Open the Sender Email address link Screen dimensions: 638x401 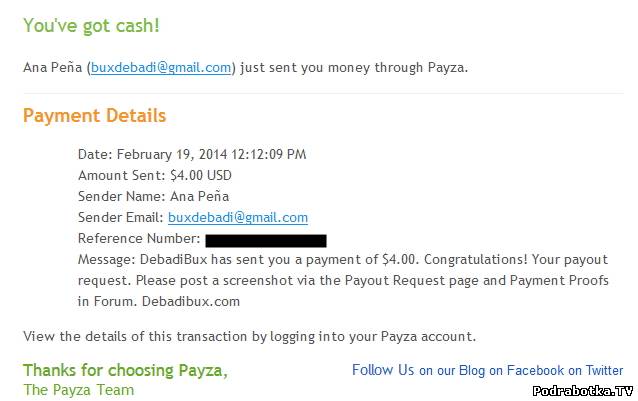[x=238, y=217]
